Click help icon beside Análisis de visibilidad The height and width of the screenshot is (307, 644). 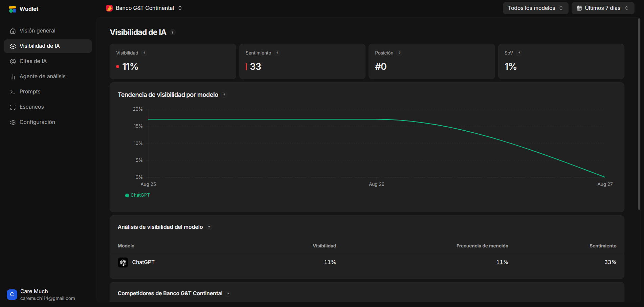(x=209, y=227)
